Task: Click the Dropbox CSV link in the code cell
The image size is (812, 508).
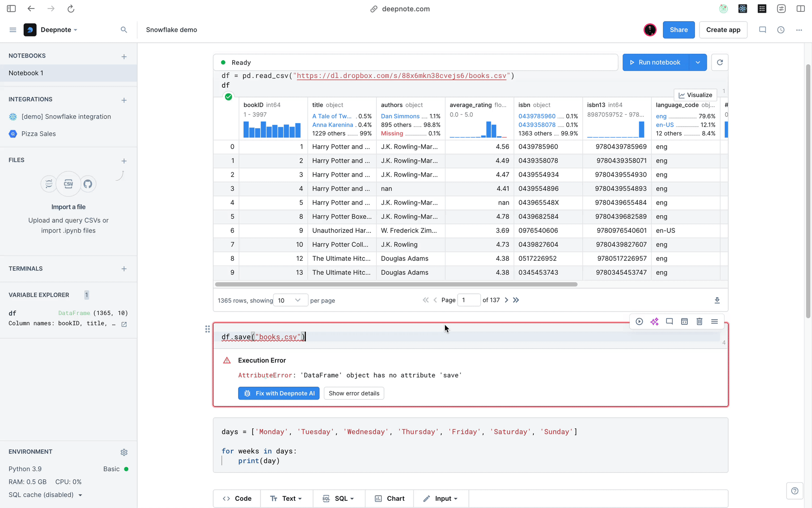Action: click(402, 75)
